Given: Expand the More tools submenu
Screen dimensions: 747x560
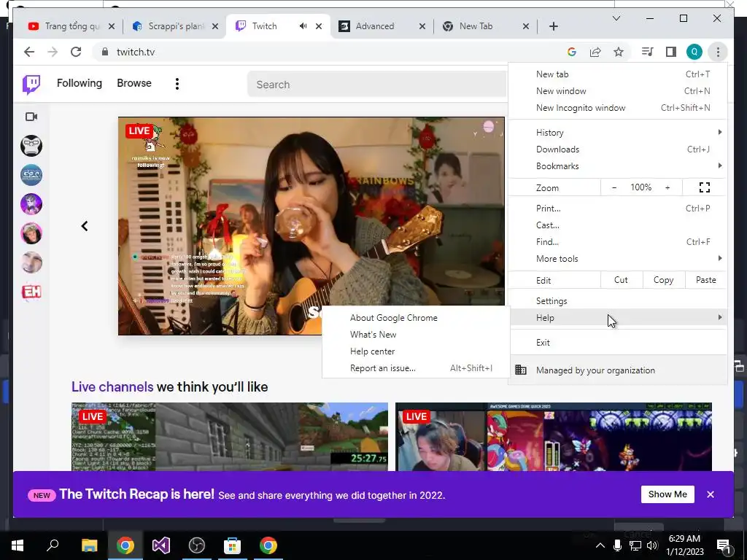Looking at the screenshot, I should coord(618,259).
